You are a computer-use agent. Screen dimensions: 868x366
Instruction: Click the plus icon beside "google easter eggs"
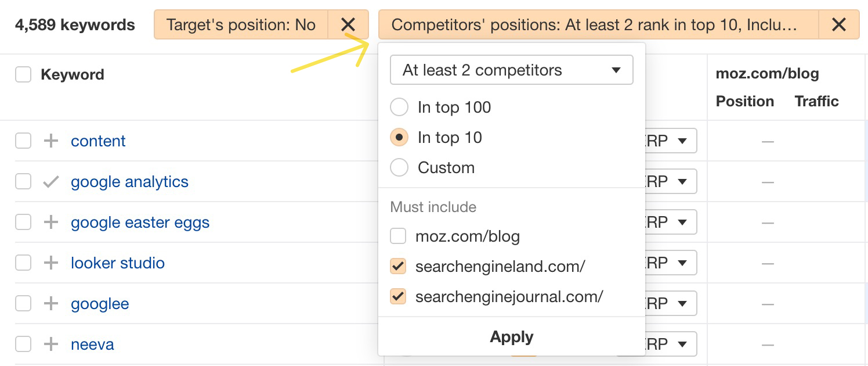tap(52, 222)
